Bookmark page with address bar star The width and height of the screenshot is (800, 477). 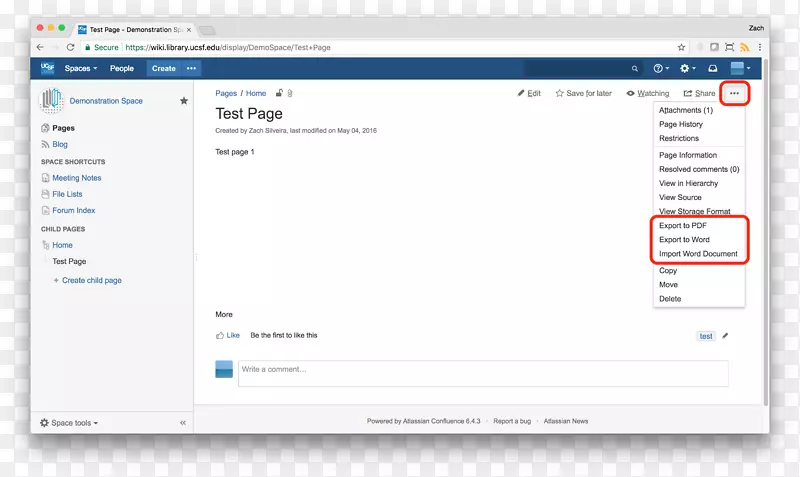pos(681,47)
